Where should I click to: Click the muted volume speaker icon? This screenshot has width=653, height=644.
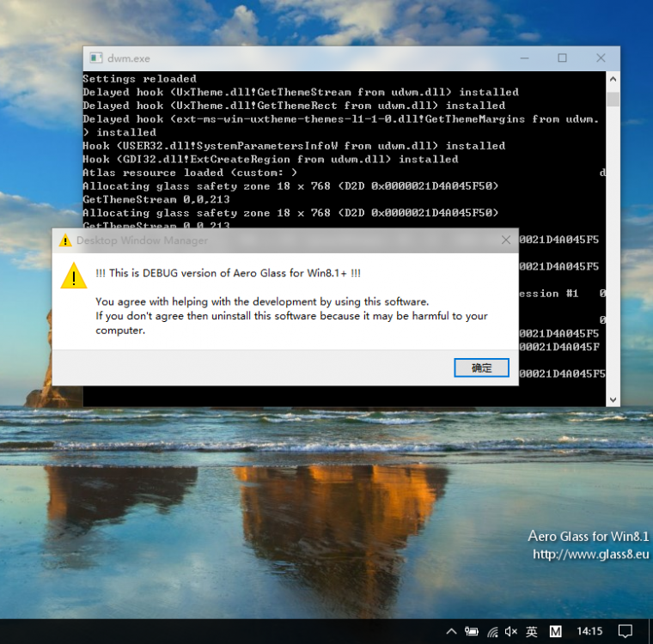click(511, 631)
